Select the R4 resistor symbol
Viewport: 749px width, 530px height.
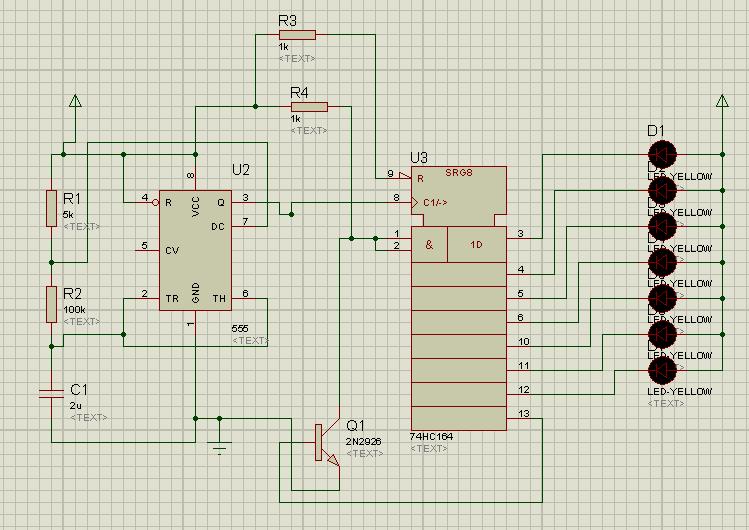coord(309,106)
